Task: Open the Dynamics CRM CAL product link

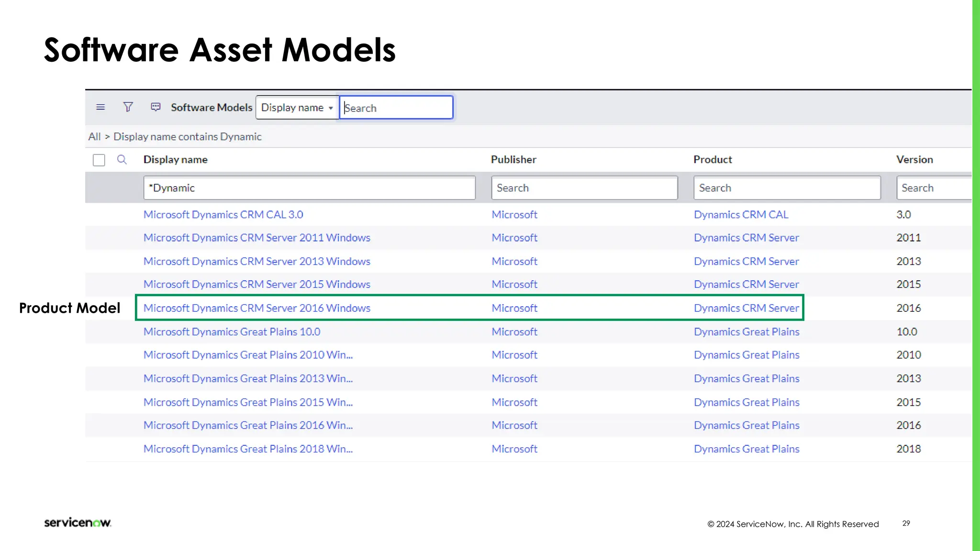Action: pos(741,215)
